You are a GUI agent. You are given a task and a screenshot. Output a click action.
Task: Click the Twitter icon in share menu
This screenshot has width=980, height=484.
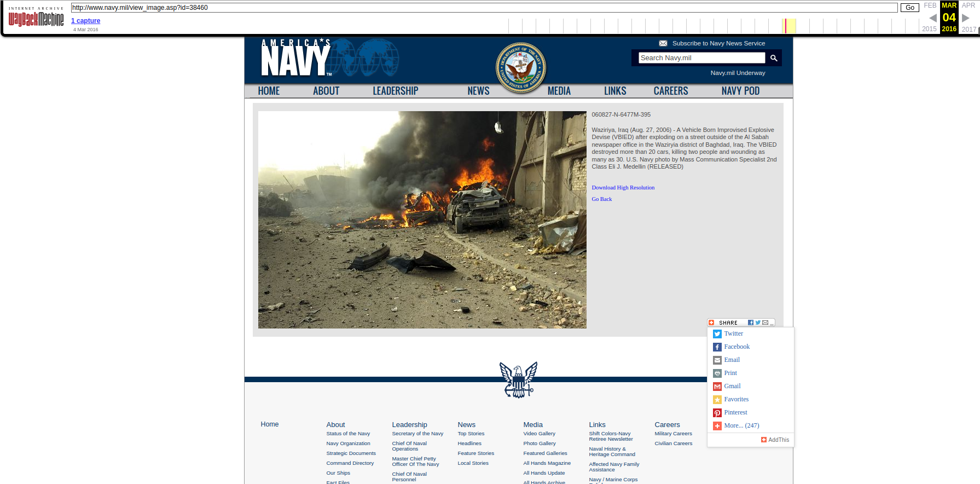[717, 334]
